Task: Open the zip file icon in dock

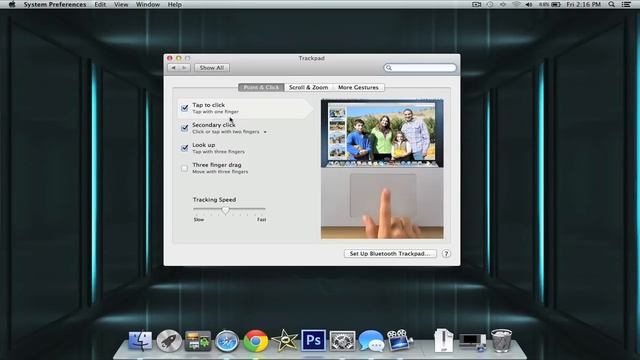Action: (x=444, y=340)
